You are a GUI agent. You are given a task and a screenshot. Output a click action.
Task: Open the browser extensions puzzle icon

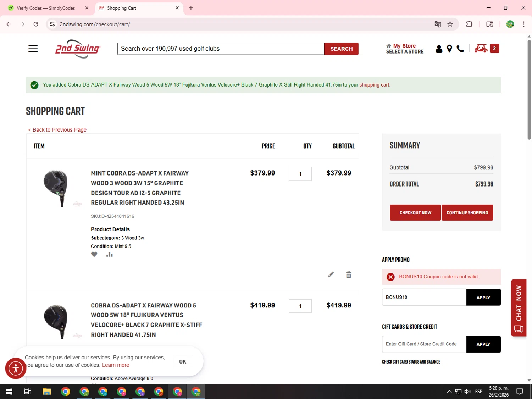pyautogui.click(x=469, y=24)
